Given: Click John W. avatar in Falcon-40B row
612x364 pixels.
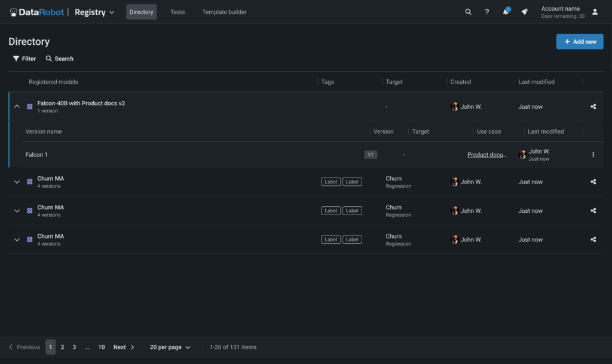Looking at the screenshot, I should [x=454, y=106].
